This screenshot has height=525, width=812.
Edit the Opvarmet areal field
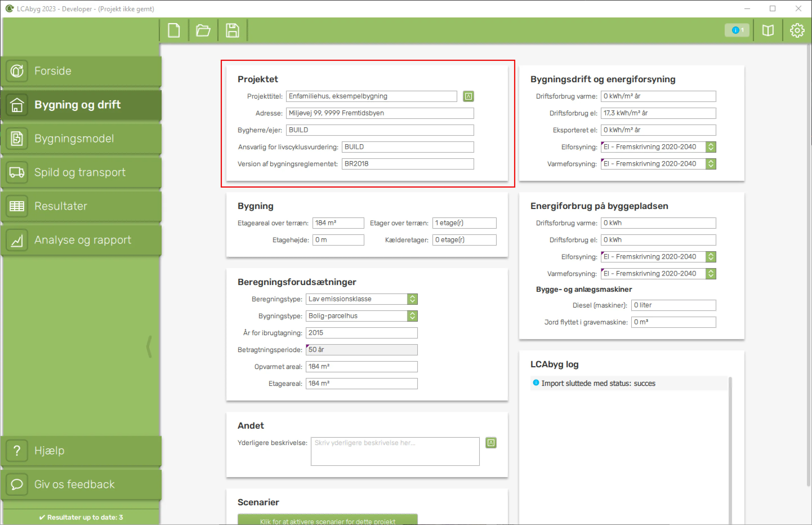pyautogui.click(x=362, y=367)
